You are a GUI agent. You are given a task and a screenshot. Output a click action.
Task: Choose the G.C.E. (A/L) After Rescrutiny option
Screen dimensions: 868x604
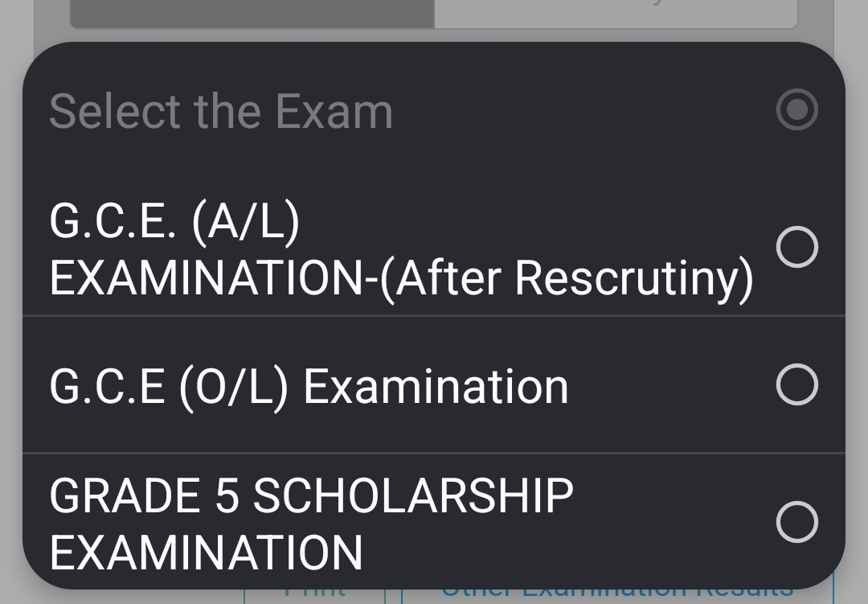[402, 247]
